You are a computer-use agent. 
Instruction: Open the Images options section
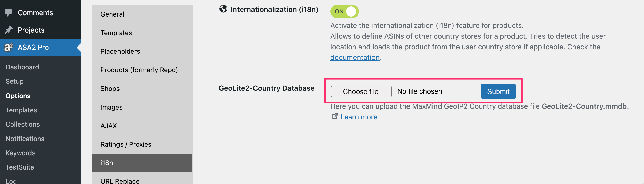(x=111, y=107)
